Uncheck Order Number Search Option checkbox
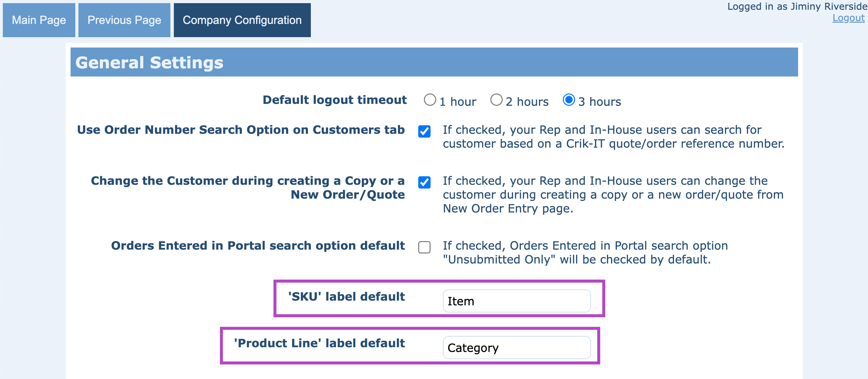Viewport: 868px width, 379px height. [424, 131]
